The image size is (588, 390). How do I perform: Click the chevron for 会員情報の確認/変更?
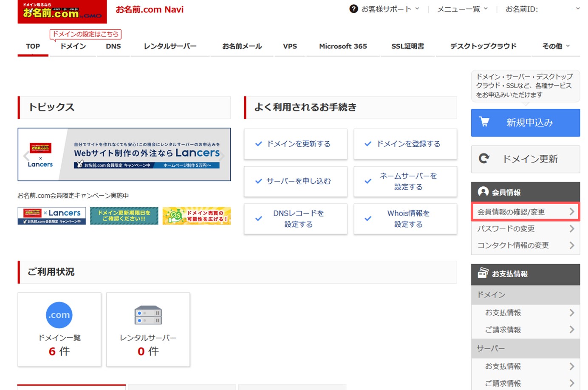pyautogui.click(x=572, y=211)
